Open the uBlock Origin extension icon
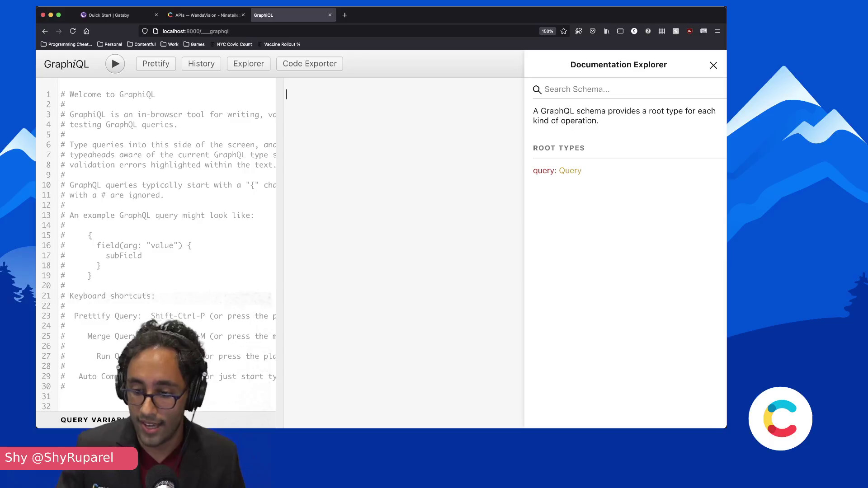This screenshot has height=488, width=868. point(690,31)
